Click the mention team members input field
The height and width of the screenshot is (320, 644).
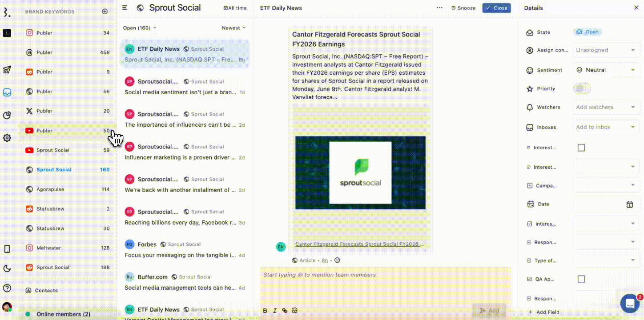coord(385,275)
